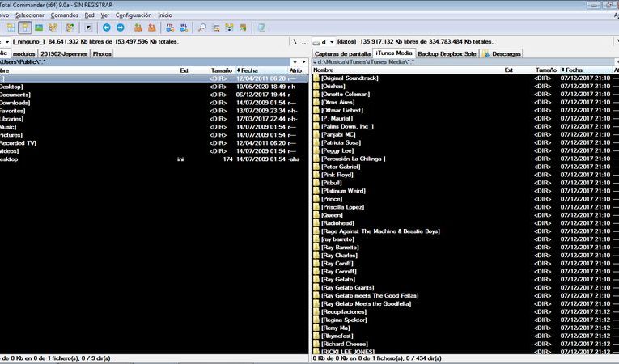
Task: Expand the right panel path arrow before d:\Musica
Action: (x=315, y=62)
